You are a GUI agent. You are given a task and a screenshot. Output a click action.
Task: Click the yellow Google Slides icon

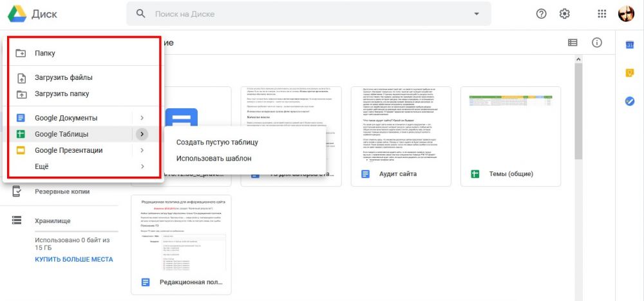pos(21,151)
